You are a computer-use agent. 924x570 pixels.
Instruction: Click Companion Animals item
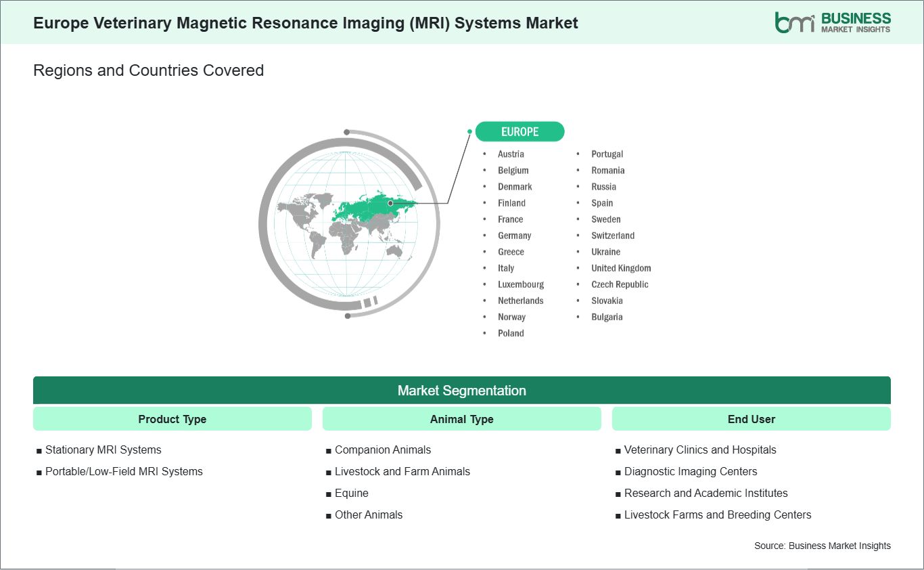pos(383,450)
